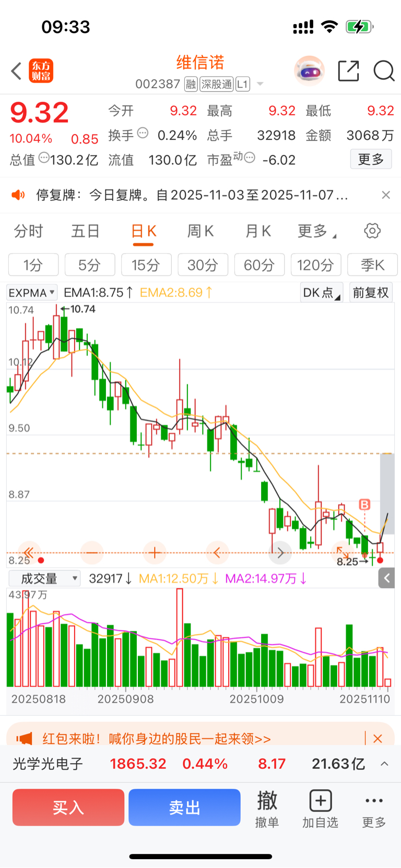Select the 15分 period
Viewport: 401px width, 868px height.
pos(146,265)
